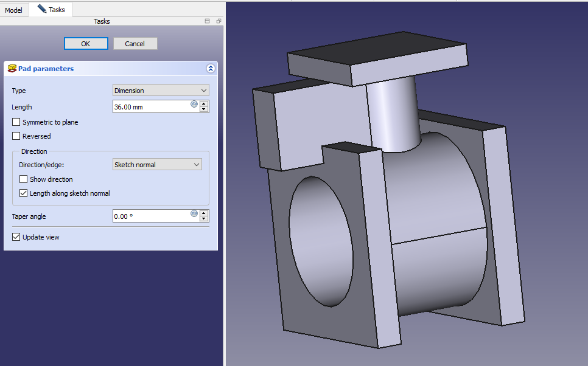
Task: Open the Type dropdown showing Dimension
Action: coord(161,91)
